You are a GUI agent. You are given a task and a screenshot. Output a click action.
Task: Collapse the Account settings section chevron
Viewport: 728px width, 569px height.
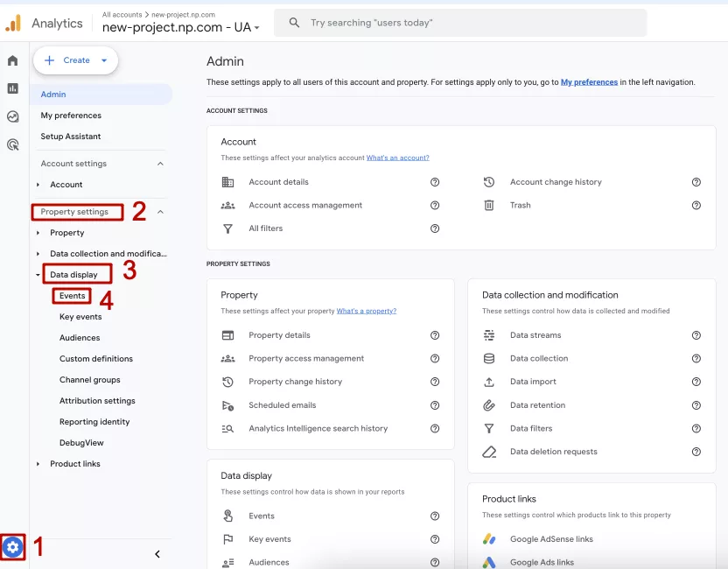click(x=160, y=164)
